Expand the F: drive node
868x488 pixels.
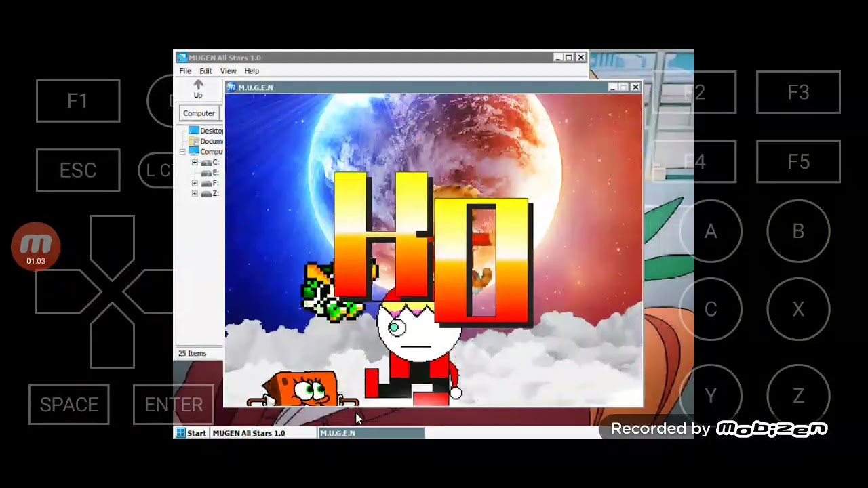point(195,184)
